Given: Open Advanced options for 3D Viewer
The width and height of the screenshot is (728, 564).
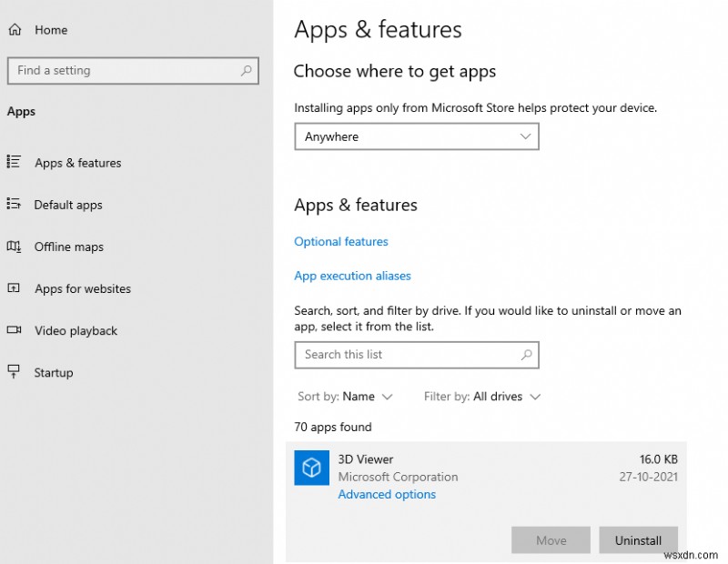Looking at the screenshot, I should [x=387, y=495].
